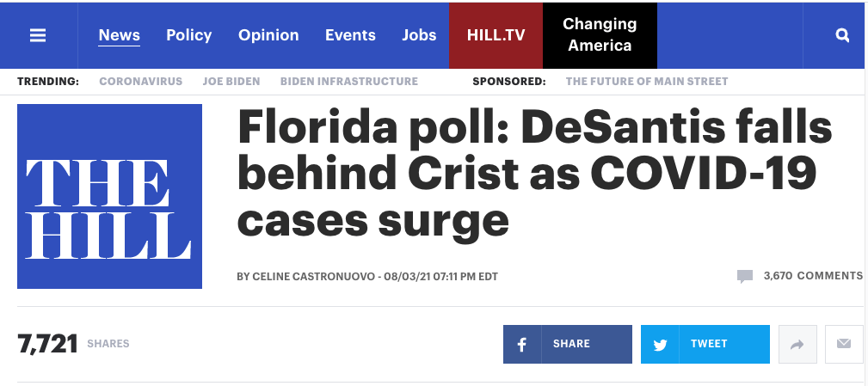Navigate to the Events page

(350, 35)
